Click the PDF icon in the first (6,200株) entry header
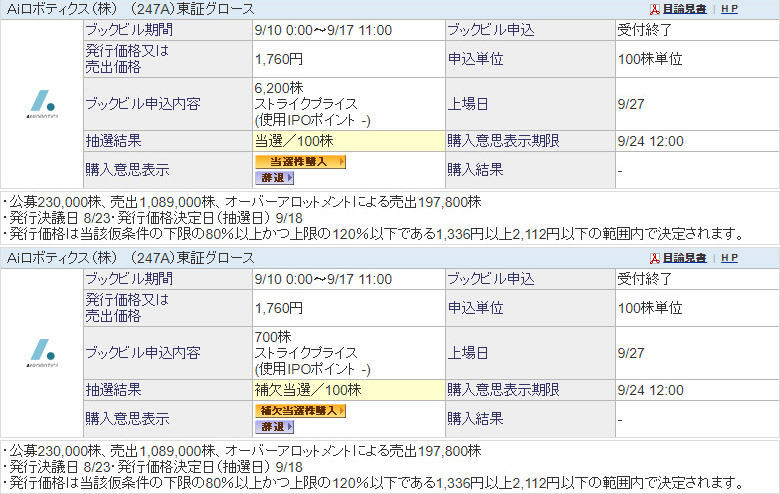 pyautogui.click(x=655, y=9)
